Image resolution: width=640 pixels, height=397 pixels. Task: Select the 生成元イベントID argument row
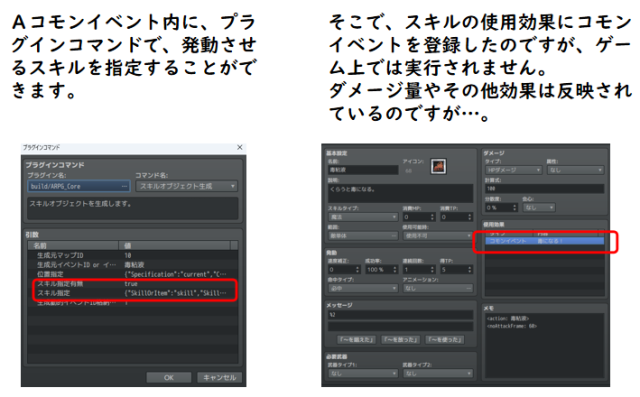133,265
